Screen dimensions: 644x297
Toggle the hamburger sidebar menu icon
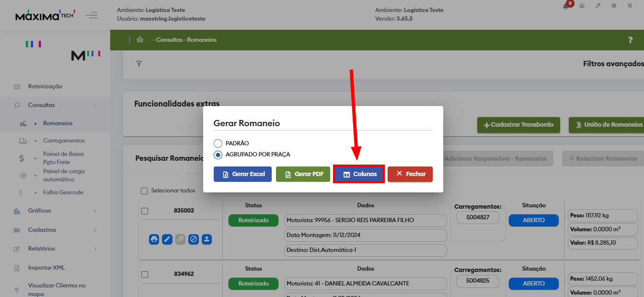click(x=92, y=15)
